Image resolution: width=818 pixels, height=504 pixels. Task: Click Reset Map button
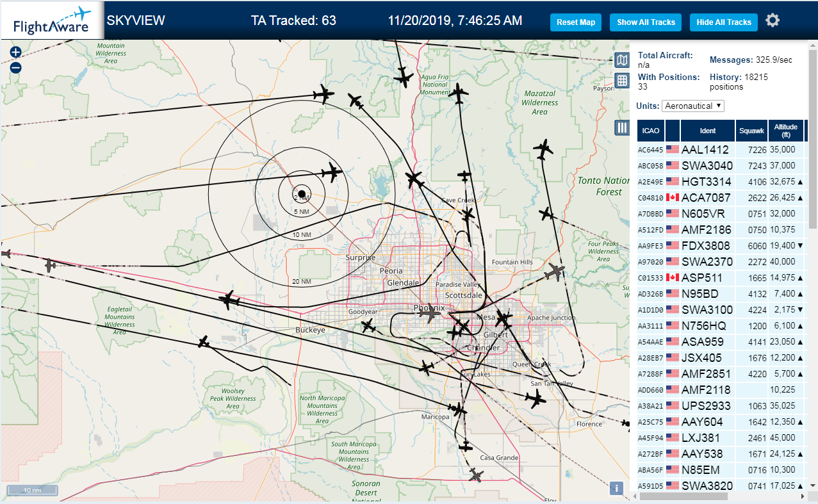pos(576,22)
